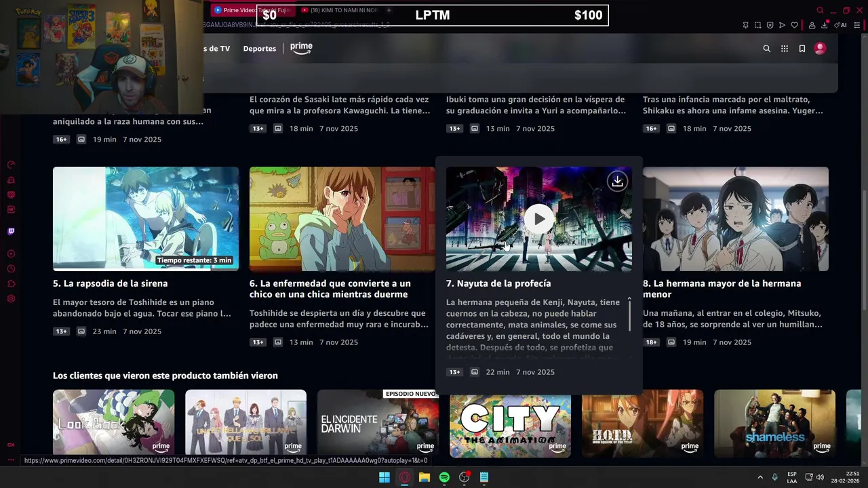The height and width of the screenshot is (488, 868).
Task: Open browser snapshot capture tool
Action: [x=757, y=25]
